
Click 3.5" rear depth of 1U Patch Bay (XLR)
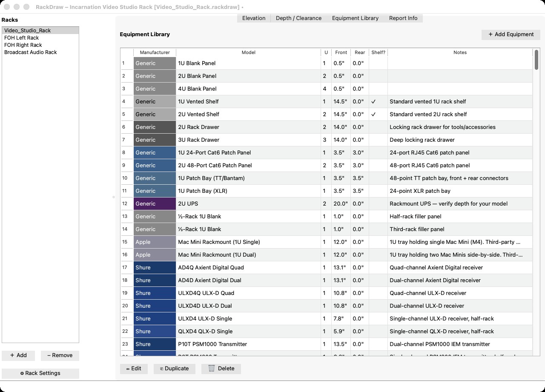(360, 191)
